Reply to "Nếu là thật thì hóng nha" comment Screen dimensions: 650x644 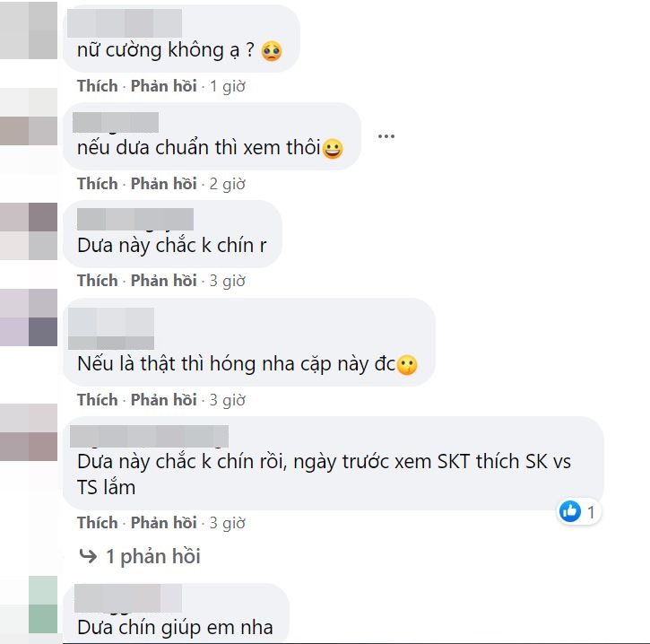pos(164,400)
